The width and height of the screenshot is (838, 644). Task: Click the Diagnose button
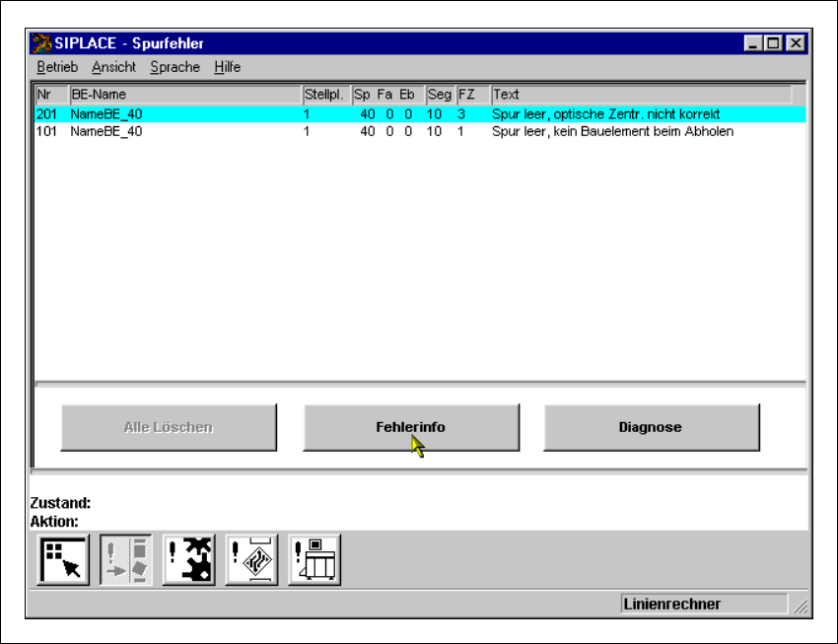(x=652, y=427)
